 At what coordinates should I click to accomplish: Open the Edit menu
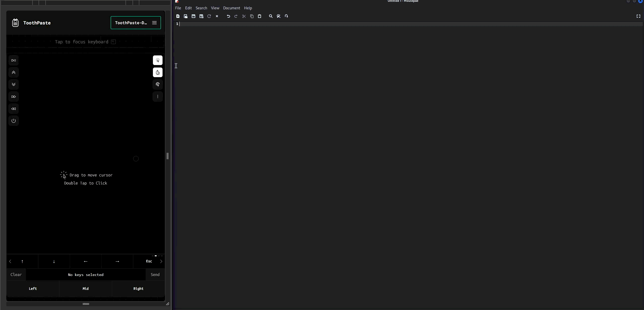188,8
